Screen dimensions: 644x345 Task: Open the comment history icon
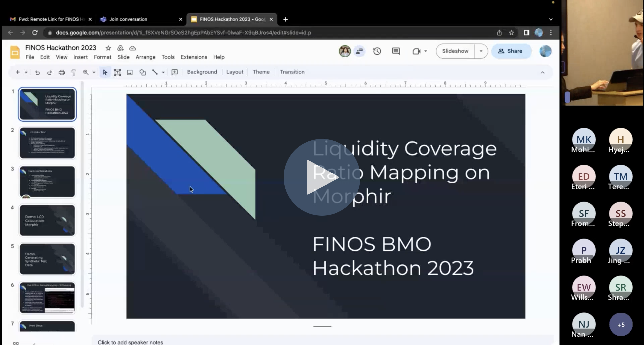[396, 51]
